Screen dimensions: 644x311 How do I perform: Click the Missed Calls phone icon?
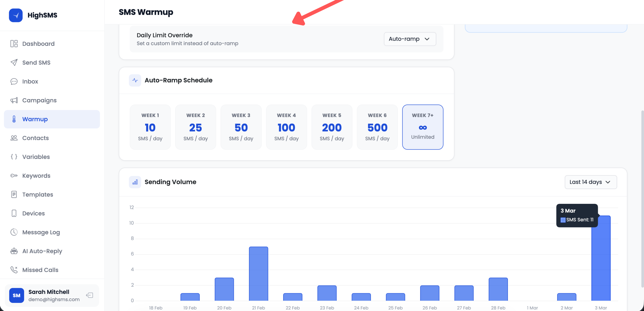coord(14,270)
